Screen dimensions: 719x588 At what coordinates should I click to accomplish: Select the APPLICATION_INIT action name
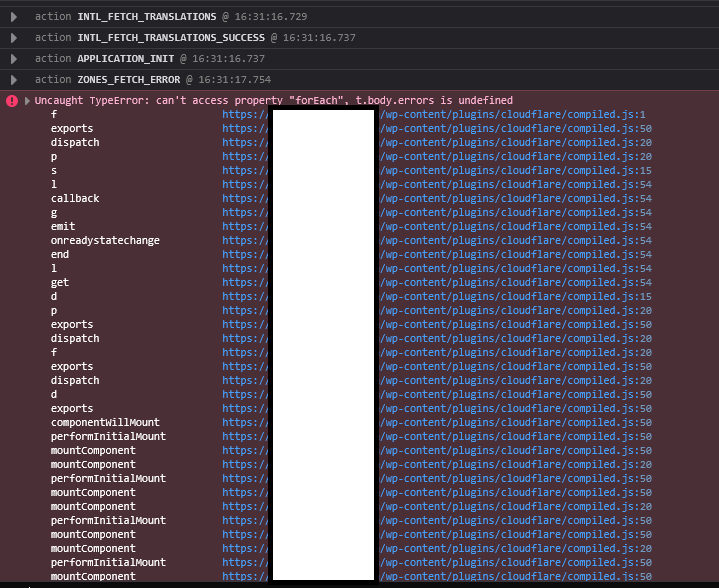pos(126,59)
